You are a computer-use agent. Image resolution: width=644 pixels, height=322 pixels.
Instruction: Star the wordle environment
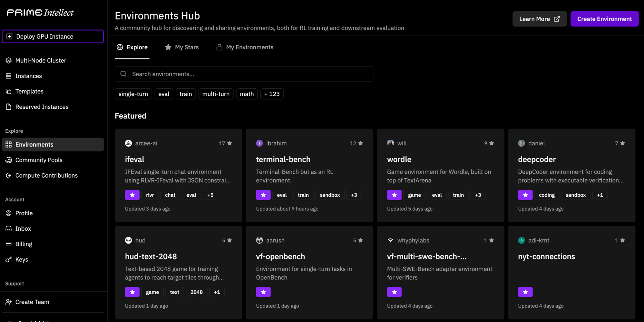tap(394, 195)
